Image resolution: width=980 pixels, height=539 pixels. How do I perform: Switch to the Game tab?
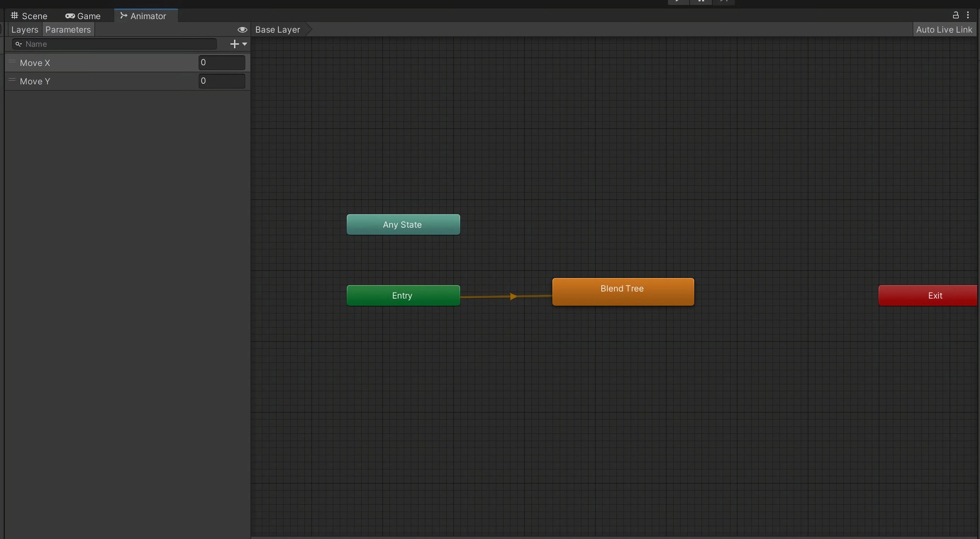pos(83,16)
